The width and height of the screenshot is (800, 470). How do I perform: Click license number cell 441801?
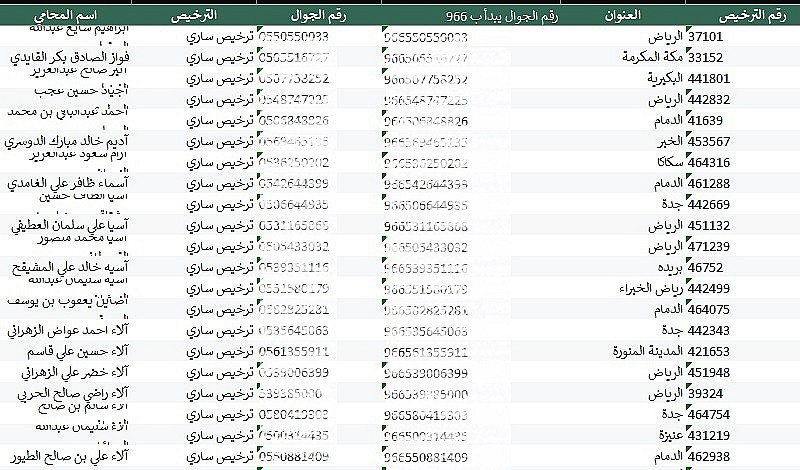(x=709, y=79)
